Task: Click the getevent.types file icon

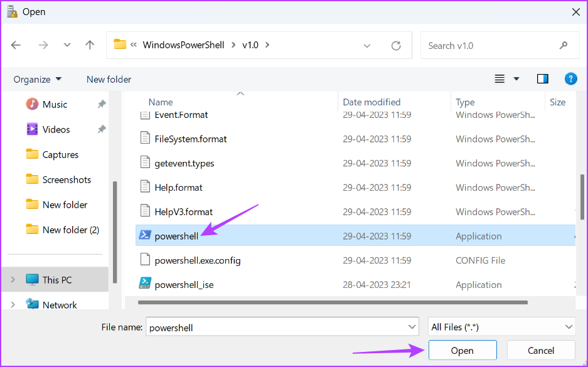Action: coord(145,162)
